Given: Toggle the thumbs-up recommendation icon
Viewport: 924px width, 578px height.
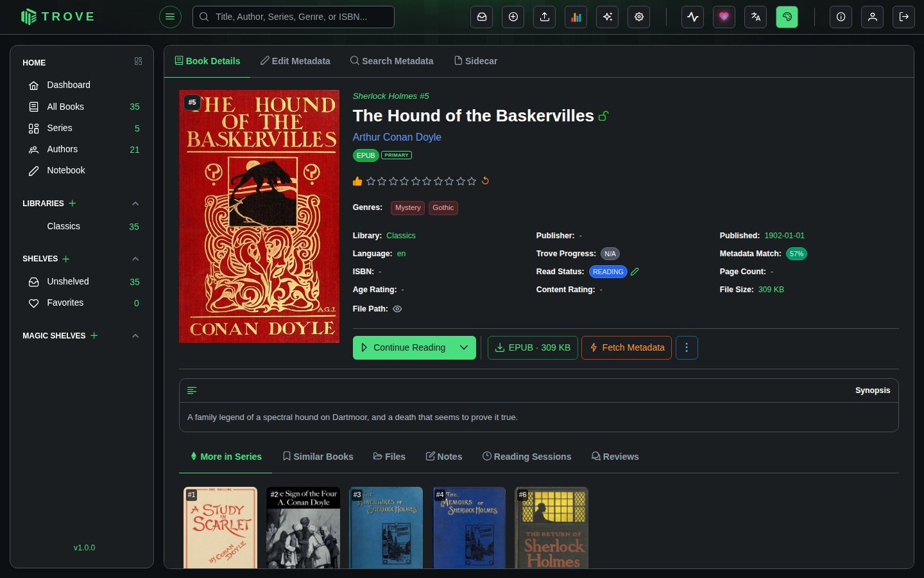Looking at the screenshot, I should click(357, 181).
